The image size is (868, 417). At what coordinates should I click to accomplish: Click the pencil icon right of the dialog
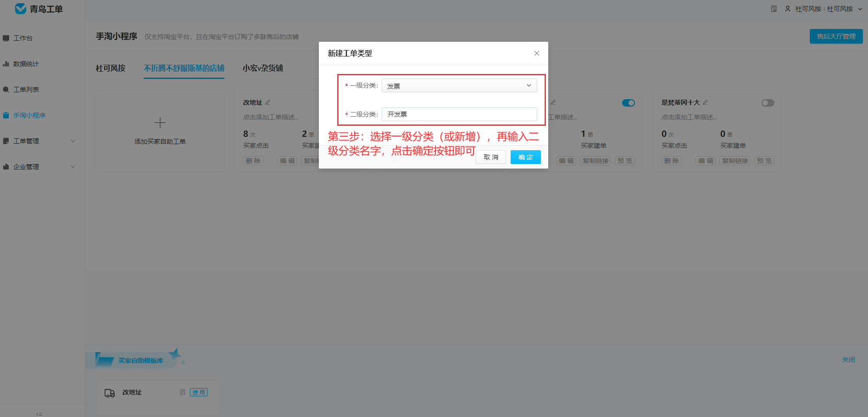[553, 102]
